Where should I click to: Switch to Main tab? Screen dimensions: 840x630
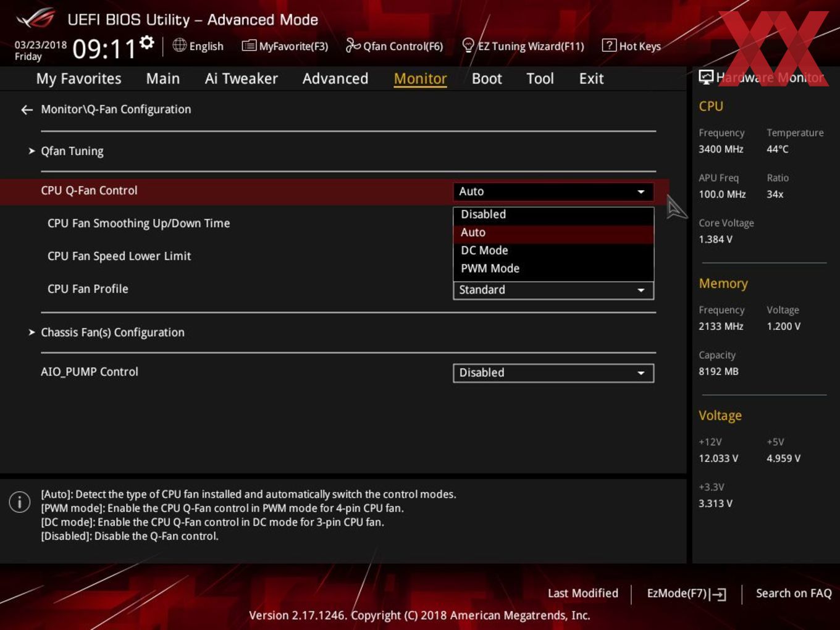pyautogui.click(x=163, y=78)
